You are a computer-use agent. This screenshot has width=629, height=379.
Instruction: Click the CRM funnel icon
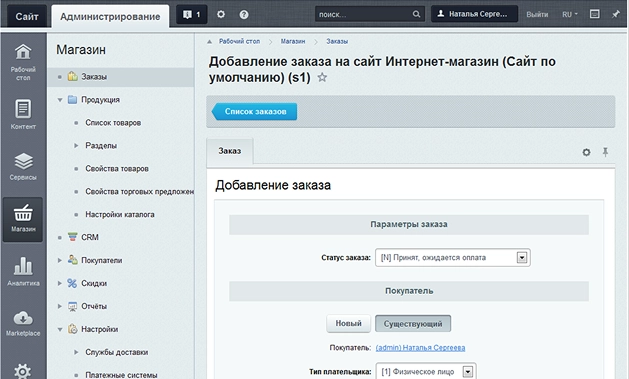click(x=73, y=237)
